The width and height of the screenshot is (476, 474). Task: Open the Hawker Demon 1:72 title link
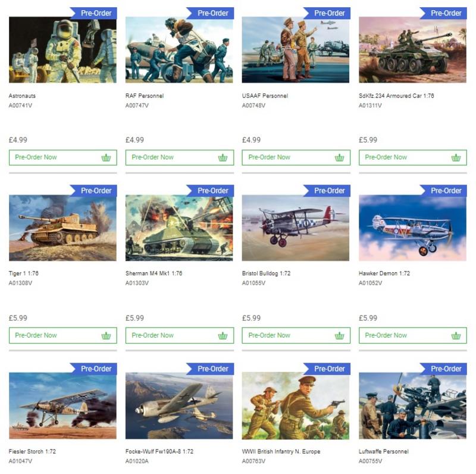coord(384,273)
